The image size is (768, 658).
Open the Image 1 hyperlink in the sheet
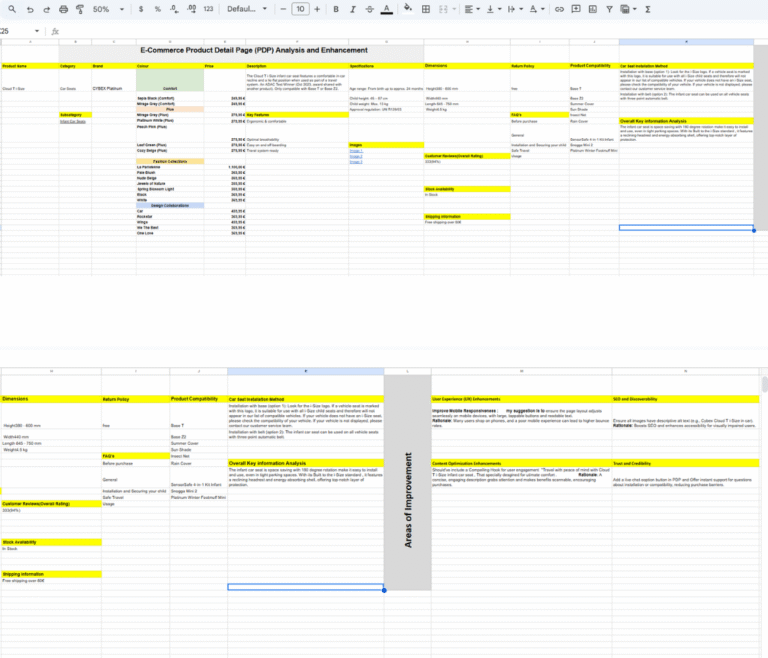[356, 151]
